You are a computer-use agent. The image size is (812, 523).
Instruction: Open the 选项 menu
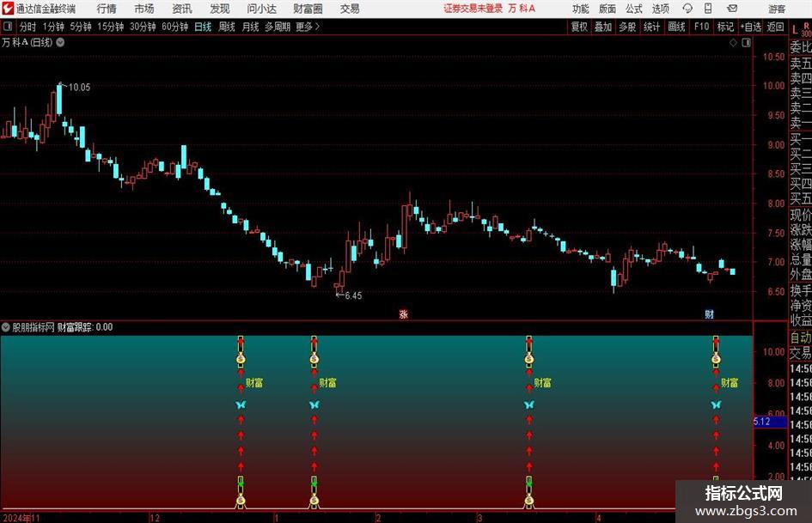coord(660,9)
